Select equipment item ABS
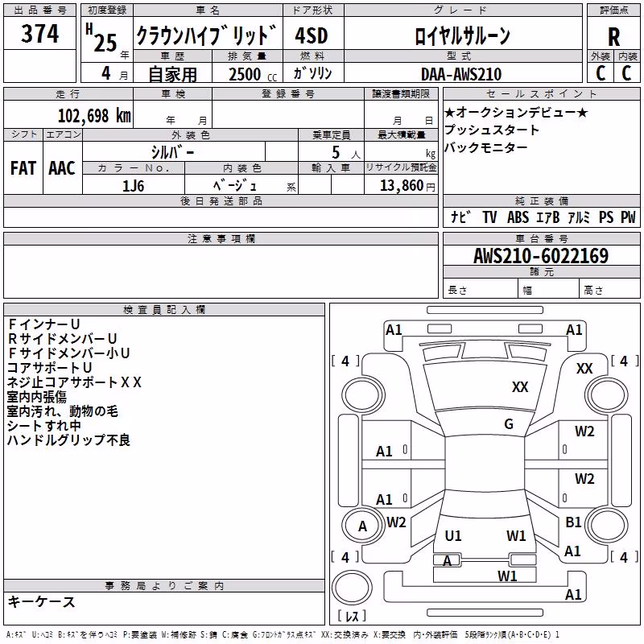Screen dimensions: 644x644 pos(518,217)
